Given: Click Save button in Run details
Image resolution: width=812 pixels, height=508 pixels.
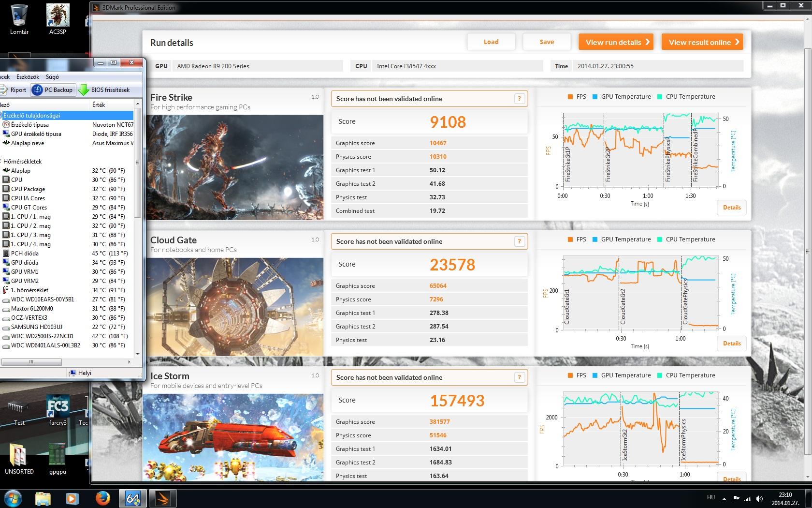Looking at the screenshot, I should click(547, 42).
